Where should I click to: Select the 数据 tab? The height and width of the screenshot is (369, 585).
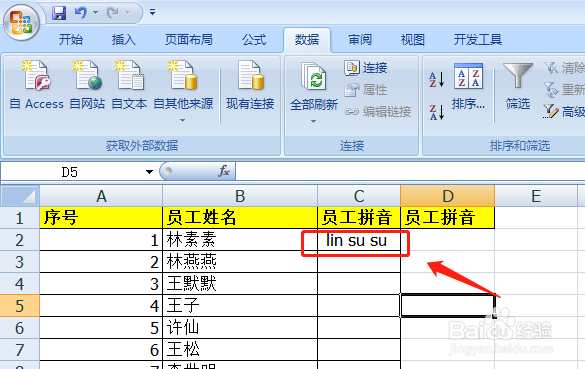tap(307, 39)
